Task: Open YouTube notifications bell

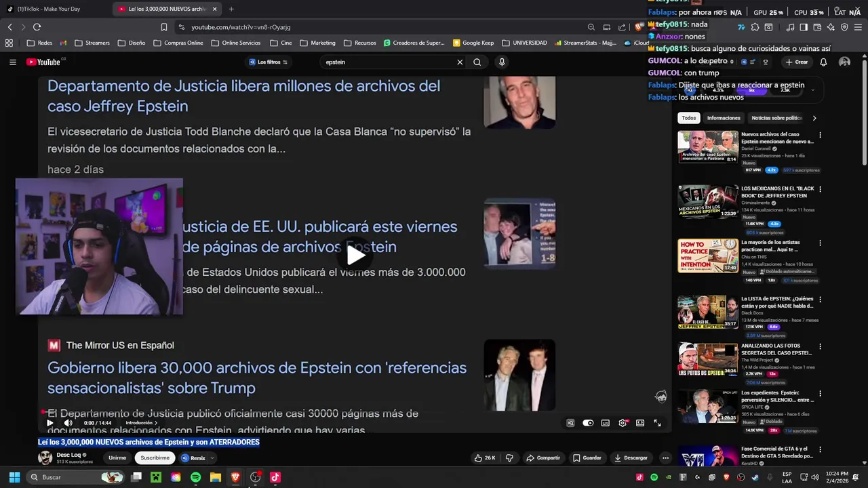Action: (823, 62)
